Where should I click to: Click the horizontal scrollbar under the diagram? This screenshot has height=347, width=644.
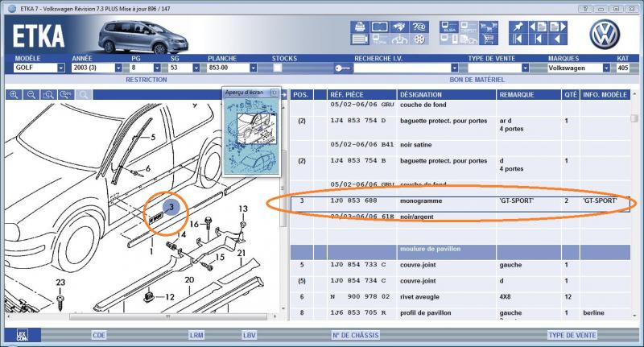[x=168, y=316]
